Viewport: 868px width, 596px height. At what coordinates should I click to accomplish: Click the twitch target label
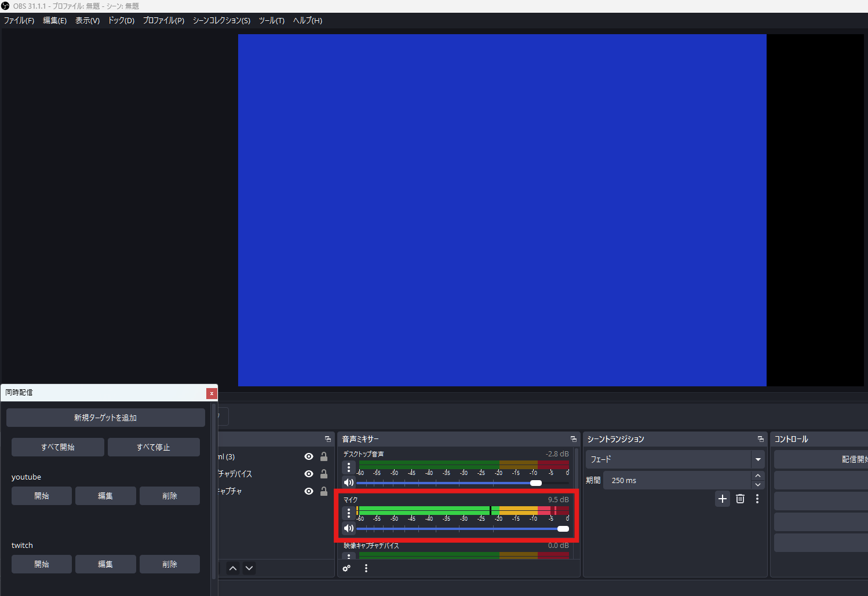pyautogui.click(x=22, y=546)
